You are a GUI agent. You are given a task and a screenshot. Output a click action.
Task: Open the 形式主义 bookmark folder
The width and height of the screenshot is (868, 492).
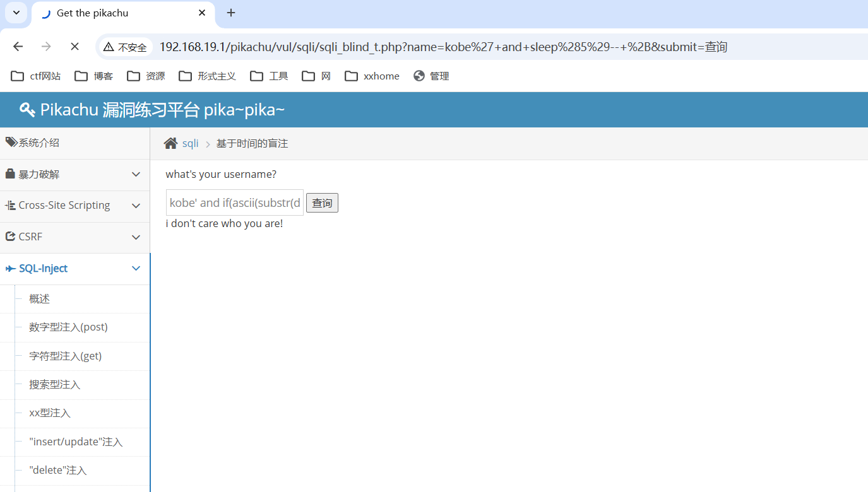click(207, 76)
